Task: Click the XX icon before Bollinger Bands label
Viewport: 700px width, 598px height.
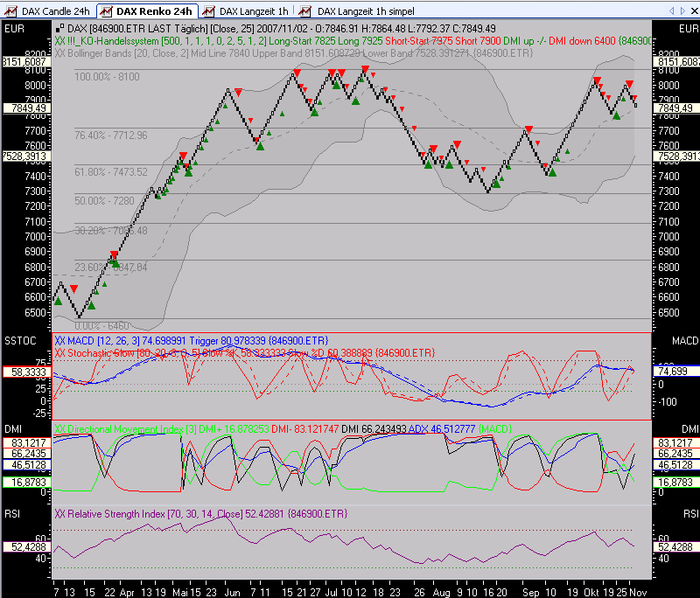Action: point(58,52)
